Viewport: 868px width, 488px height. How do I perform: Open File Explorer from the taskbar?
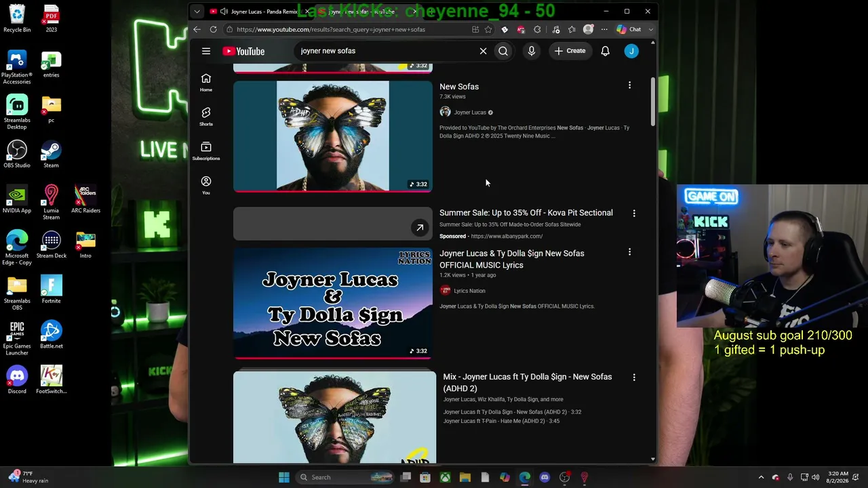[465, 477]
